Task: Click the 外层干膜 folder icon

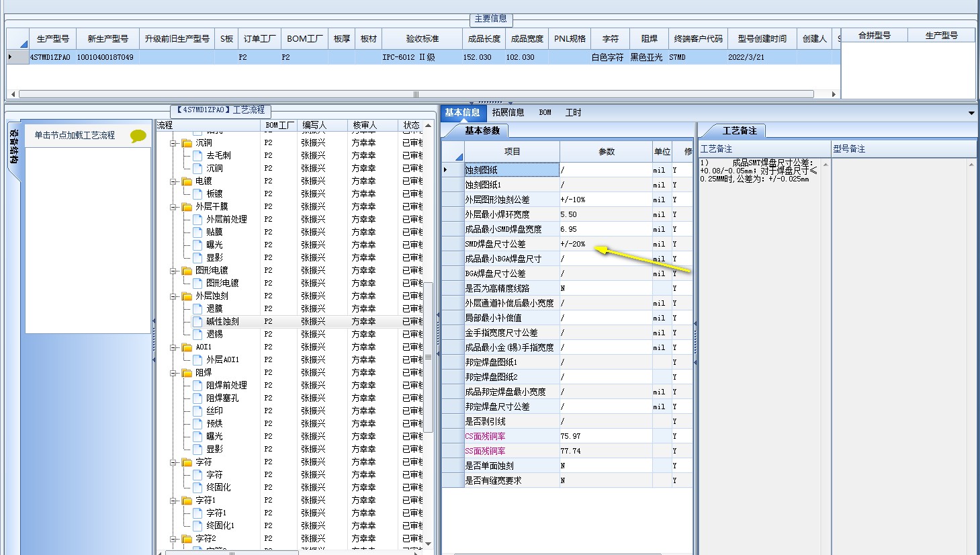Action: tap(187, 206)
